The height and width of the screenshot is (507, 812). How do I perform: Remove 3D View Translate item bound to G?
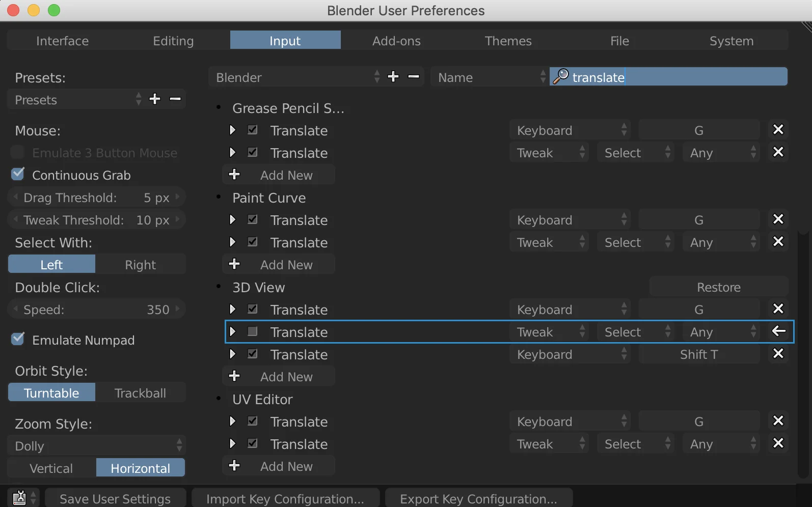(778, 309)
